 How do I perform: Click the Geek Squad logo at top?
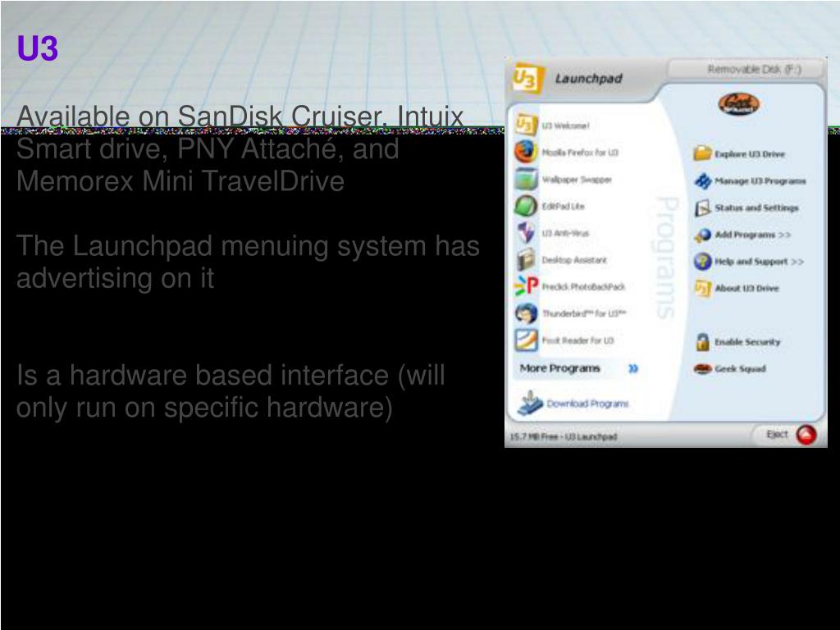point(739,103)
